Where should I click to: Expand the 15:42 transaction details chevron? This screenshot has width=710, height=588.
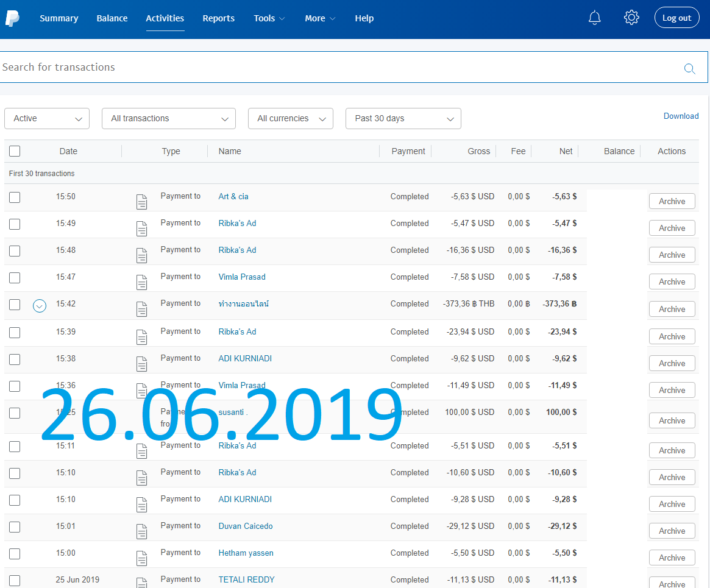(x=40, y=306)
